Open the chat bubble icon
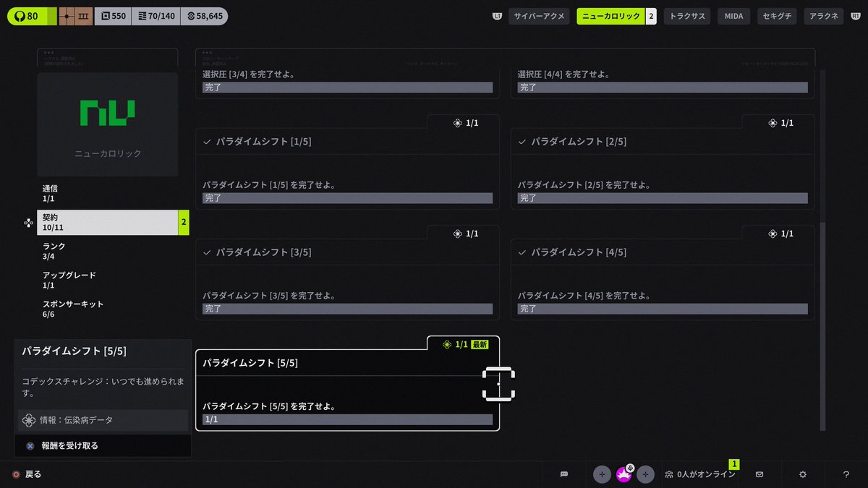The height and width of the screenshot is (488, 868). coord(564,474)
